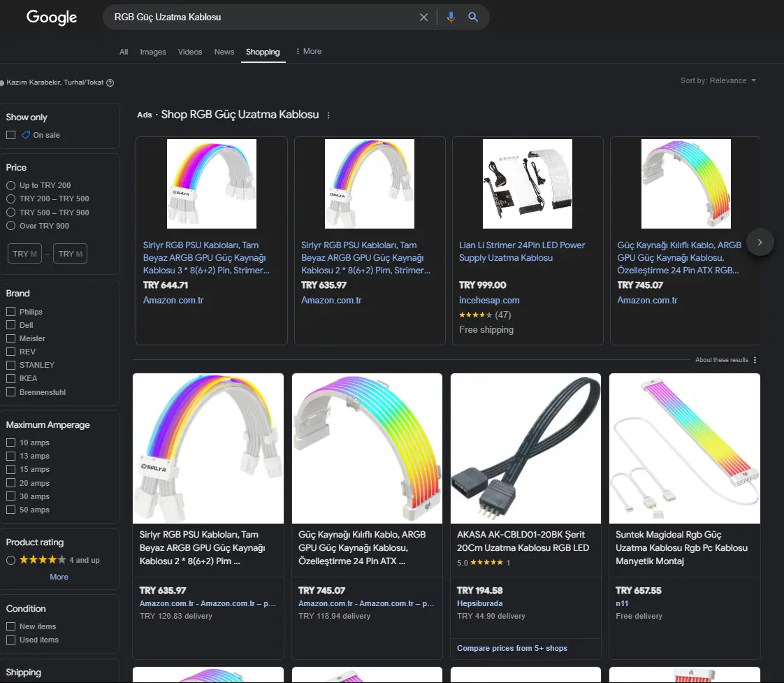Screen dimensions: 784x683
Task: Check the REV brand filter
Action: pyautogui.click(x=10, y=352)
